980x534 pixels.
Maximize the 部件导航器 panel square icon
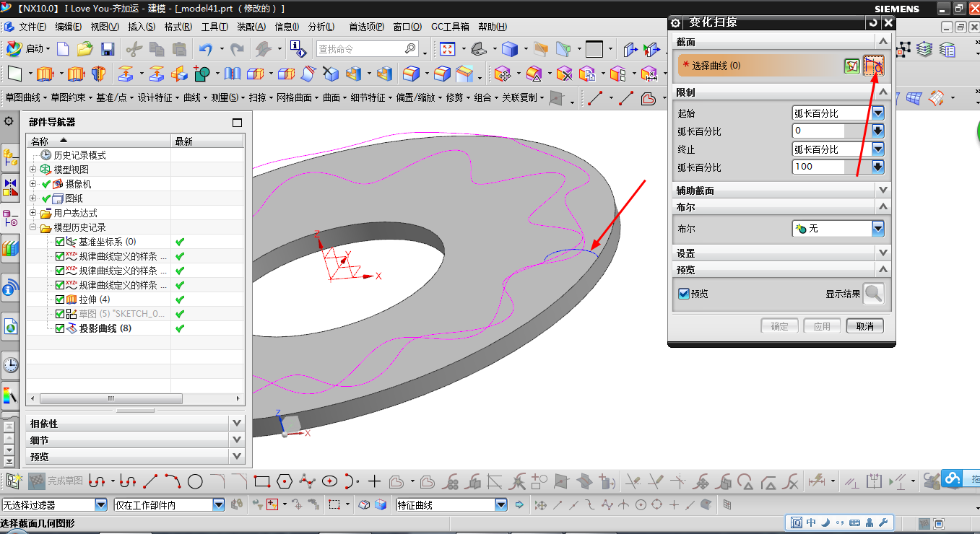click(x=237, y=123)
